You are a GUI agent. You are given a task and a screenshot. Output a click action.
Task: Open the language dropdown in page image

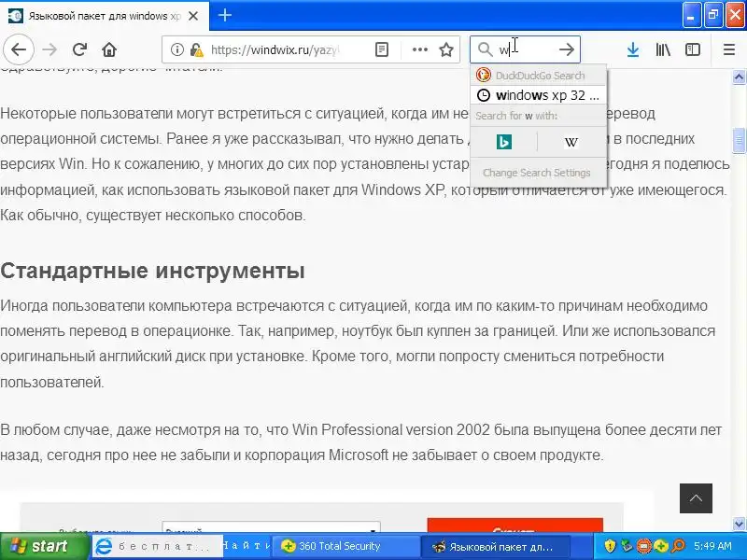[271, 527]
